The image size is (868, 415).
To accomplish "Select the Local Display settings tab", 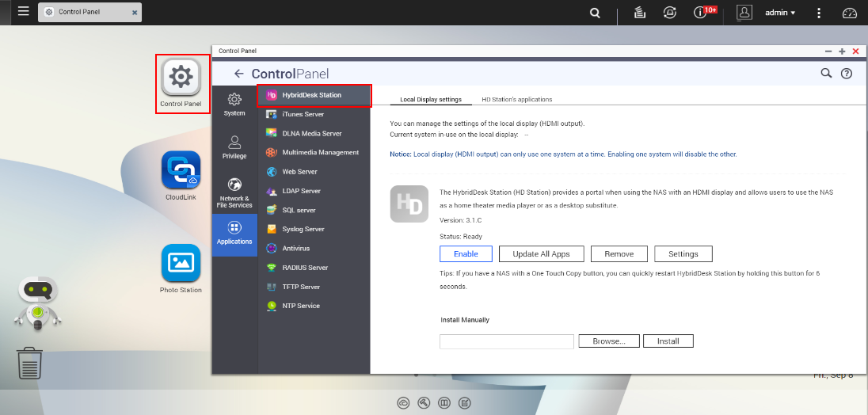I will [431, 100].
